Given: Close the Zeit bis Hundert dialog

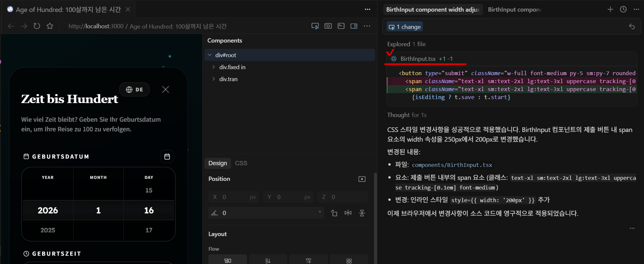Looking at the screenshot, I should (x=166, y=89).
